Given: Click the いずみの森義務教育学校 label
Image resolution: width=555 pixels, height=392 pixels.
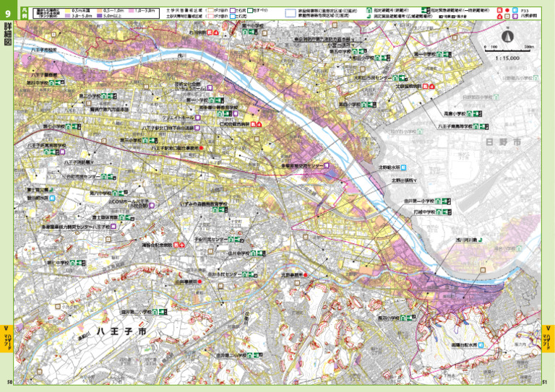Looking at the screenshot, I should (204, 204).
